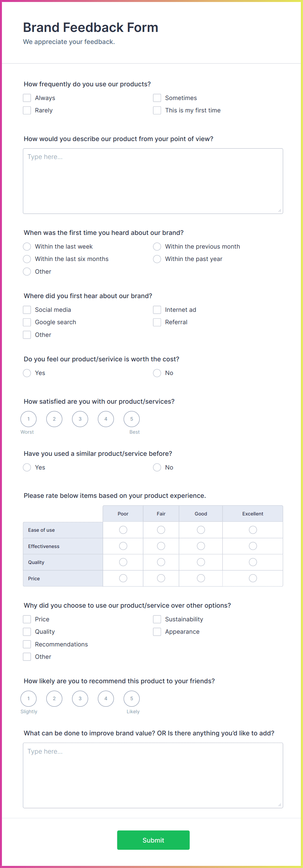The height and width of the screenshot is (868, 303).
Task: Check the Social media checkbox
Action: pyautogui.click(x=27, y=309)
